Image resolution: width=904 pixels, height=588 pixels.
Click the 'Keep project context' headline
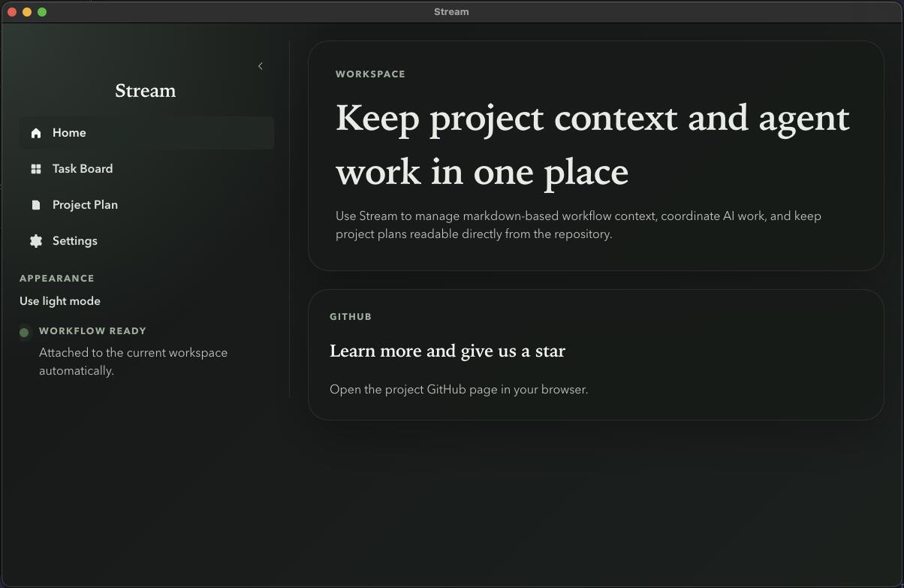coord(592,145)
